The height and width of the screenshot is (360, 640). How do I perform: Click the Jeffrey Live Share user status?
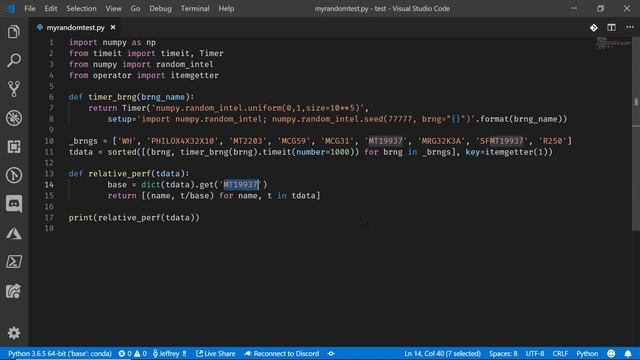click(x=169, y=353)
